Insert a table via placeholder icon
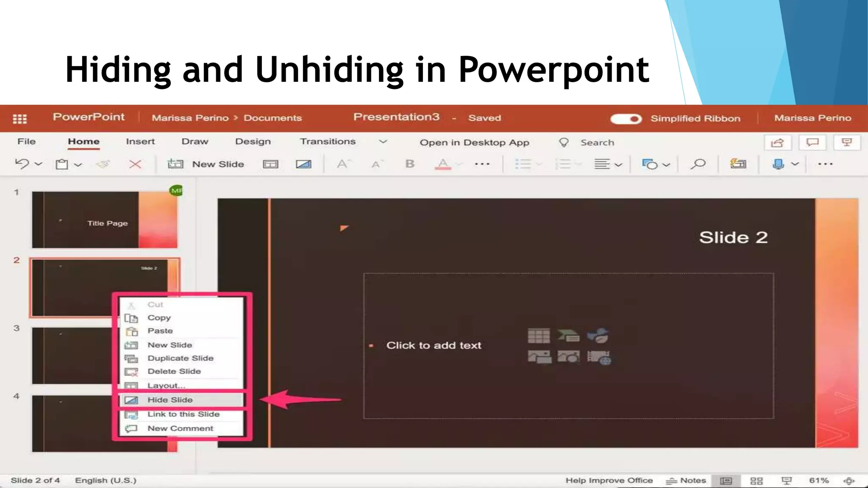The image size is (868, 488). click(539, 336)
